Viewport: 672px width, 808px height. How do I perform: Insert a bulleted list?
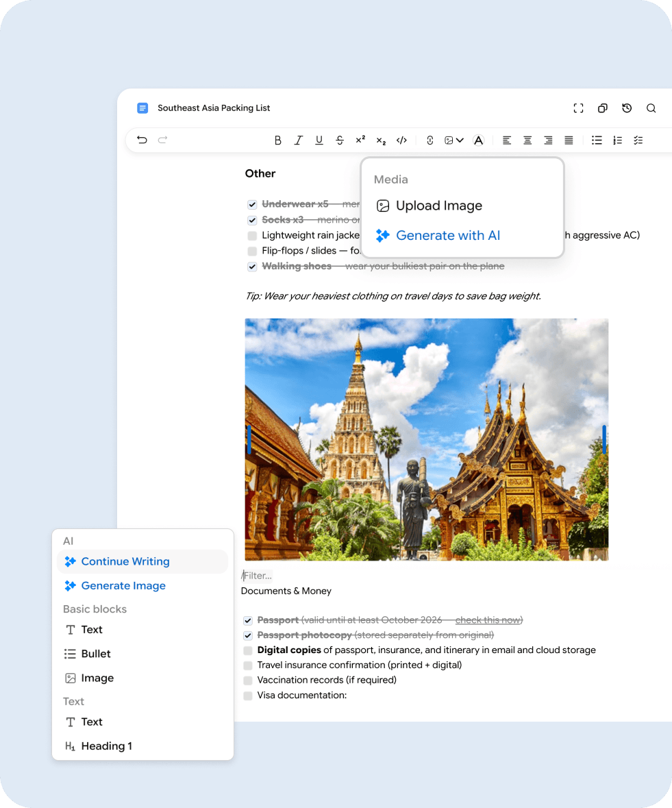tap(597, 140)
